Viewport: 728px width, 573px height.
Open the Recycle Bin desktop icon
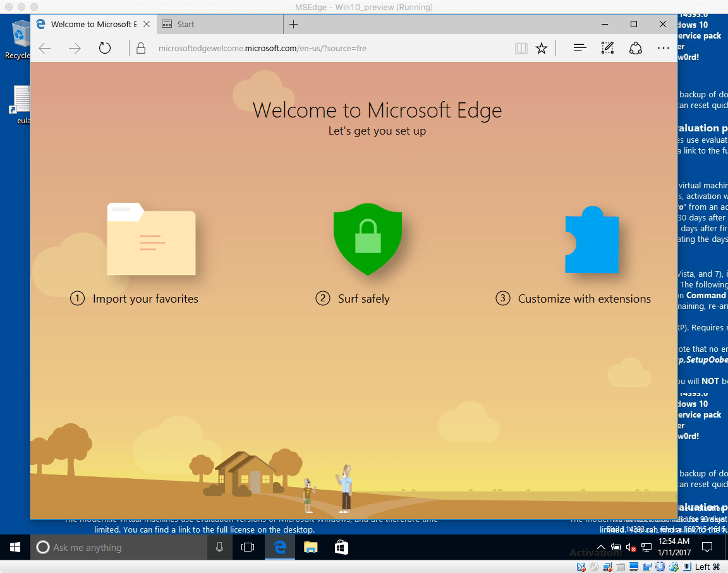click(18, 39)
